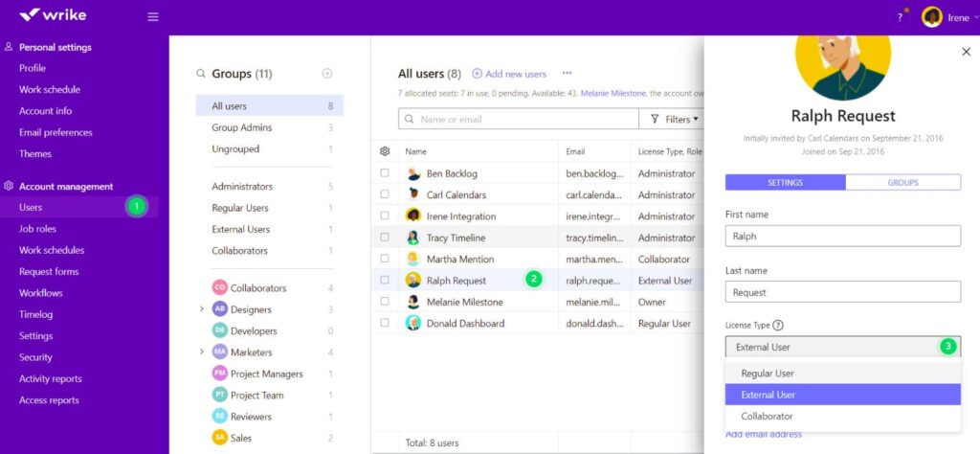This screenshot has height=454, width=980.
Task: Check the box for Tracy Timeline
Action: 385,238
